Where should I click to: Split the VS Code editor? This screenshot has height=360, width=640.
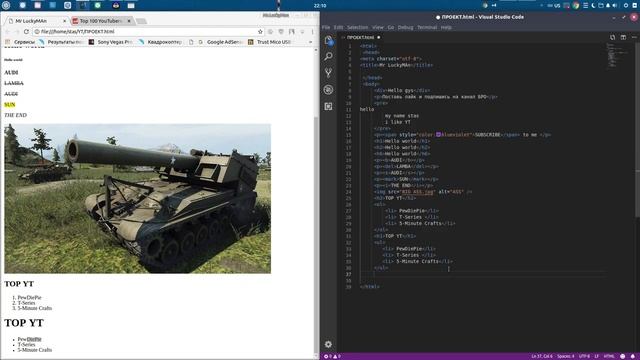tap(623, 37)
